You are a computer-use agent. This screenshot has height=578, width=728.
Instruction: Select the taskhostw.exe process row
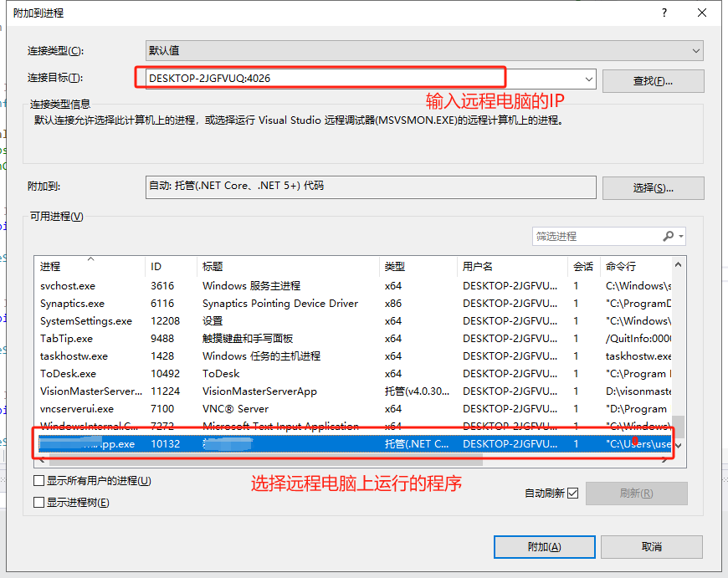(353, 356)
